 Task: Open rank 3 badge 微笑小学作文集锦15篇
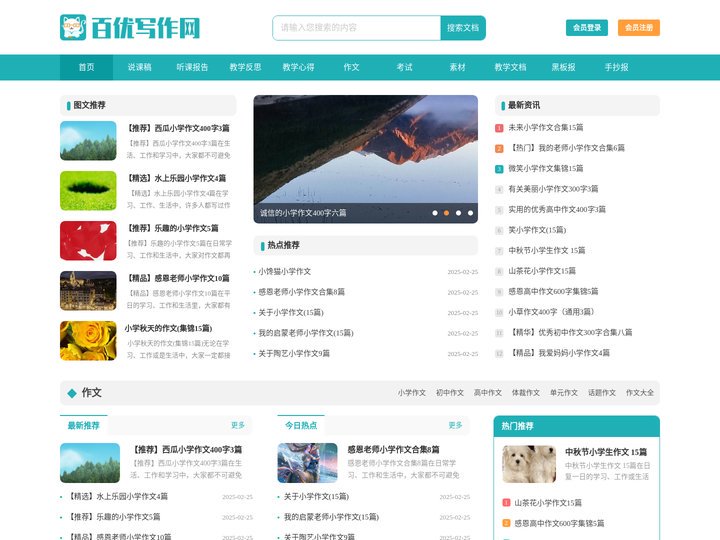click(x=499, y=169)
